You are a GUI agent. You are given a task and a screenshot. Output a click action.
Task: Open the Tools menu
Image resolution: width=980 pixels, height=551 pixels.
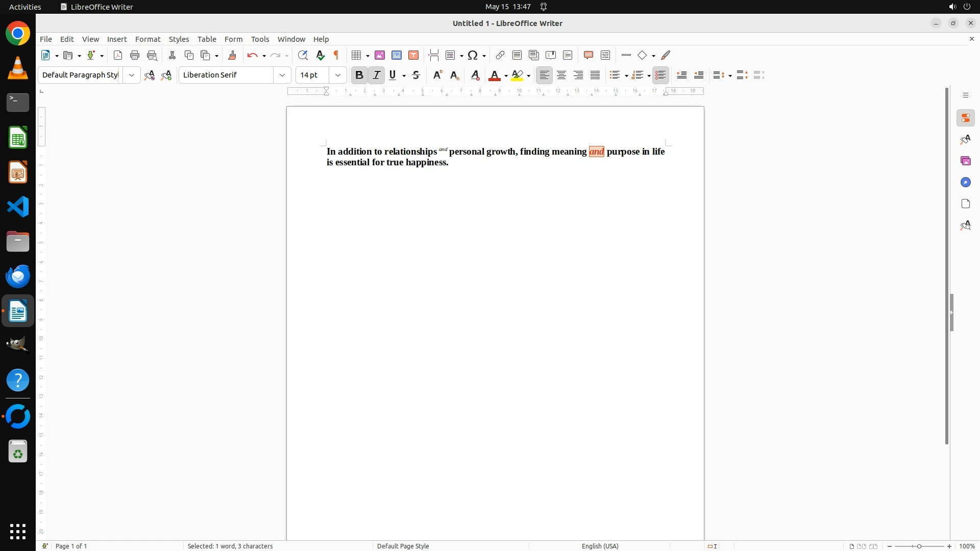[260, 39]
